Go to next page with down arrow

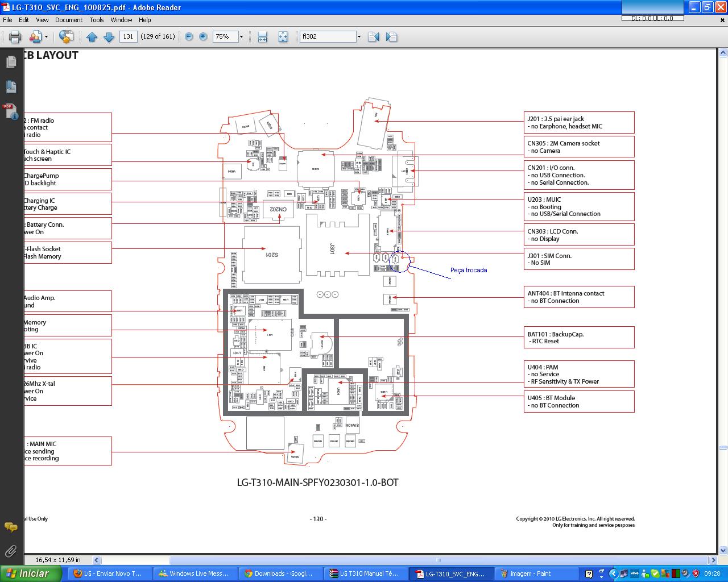109,37
